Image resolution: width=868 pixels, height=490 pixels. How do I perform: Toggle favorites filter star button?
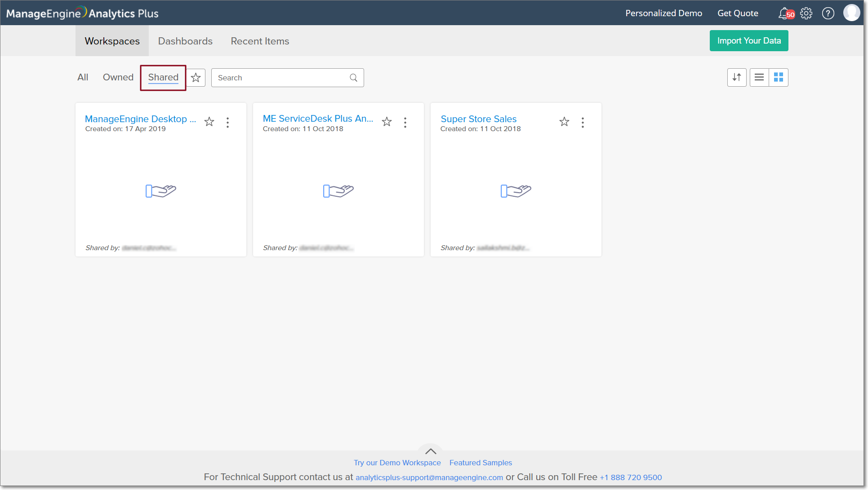[x=196, y=78]
